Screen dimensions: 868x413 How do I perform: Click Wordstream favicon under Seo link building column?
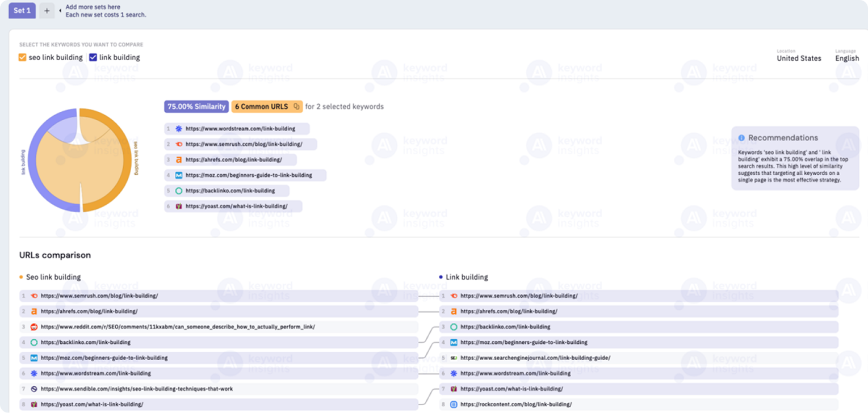(34, 373)
